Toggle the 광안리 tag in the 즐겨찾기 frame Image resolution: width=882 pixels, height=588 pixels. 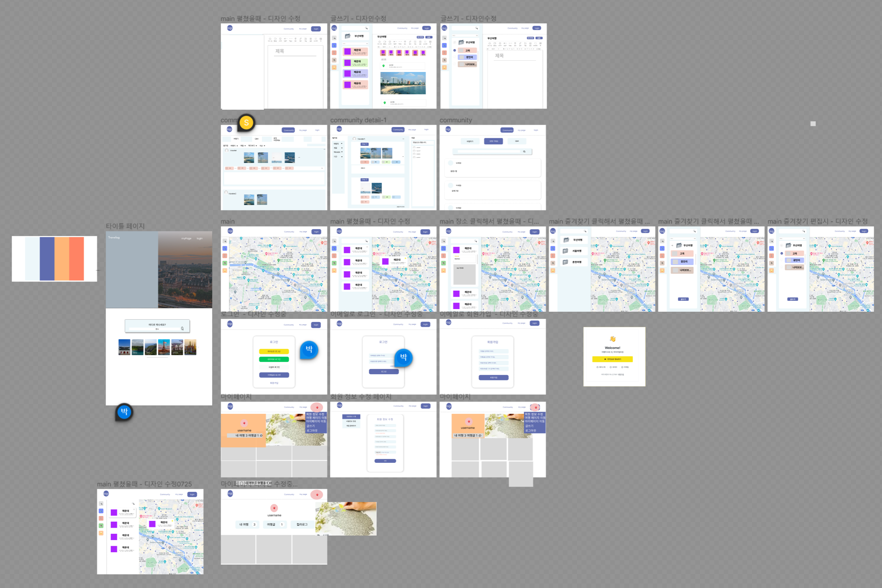click(x=795, y=260)
